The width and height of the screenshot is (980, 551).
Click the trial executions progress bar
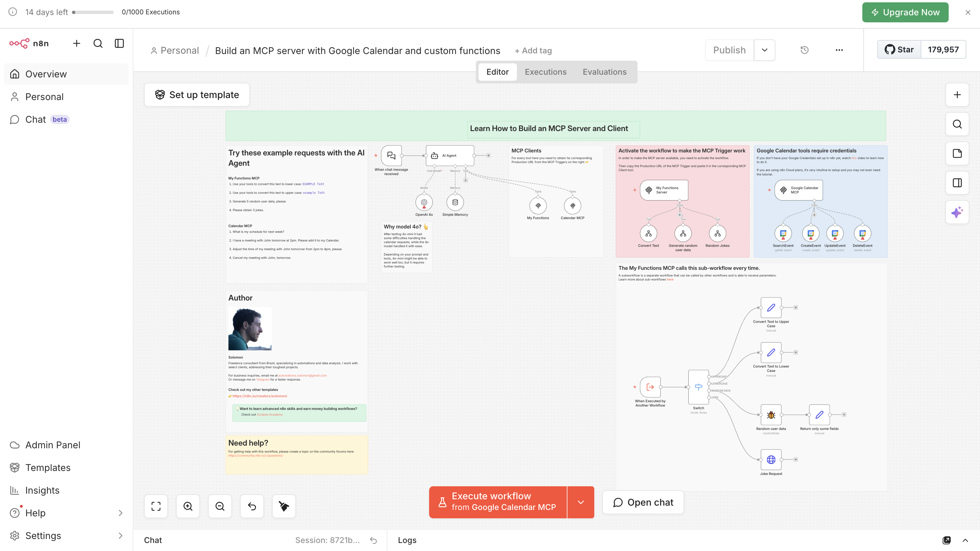[x=93, y=12]
